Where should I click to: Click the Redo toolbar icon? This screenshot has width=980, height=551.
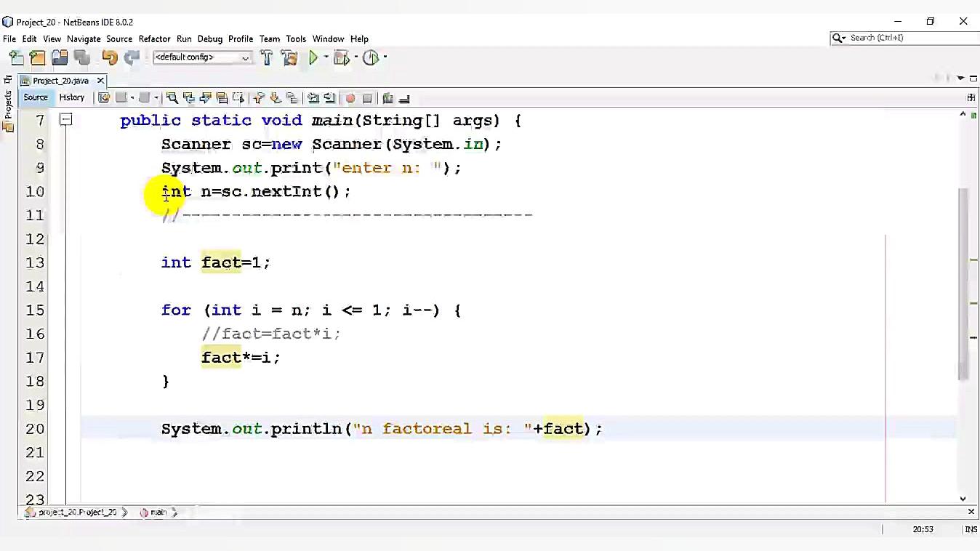point(132,57)
